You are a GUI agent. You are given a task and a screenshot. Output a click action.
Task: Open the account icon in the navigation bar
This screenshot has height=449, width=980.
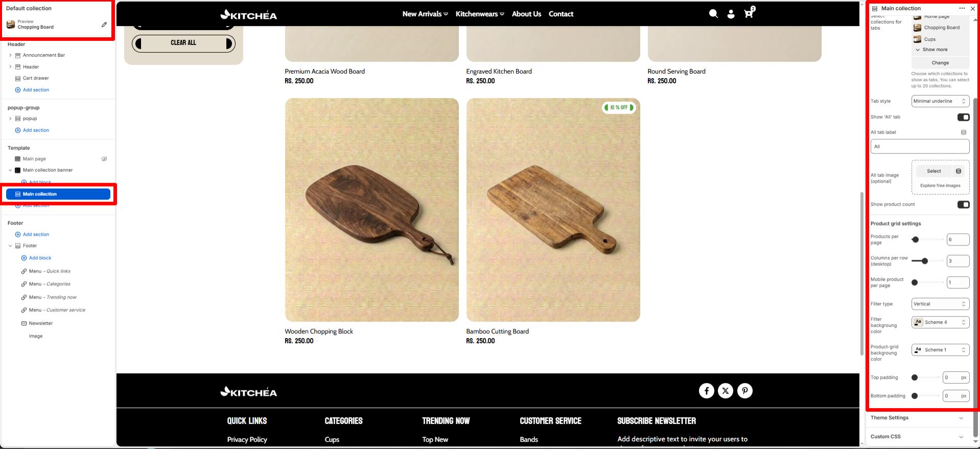tap(731, 14)
